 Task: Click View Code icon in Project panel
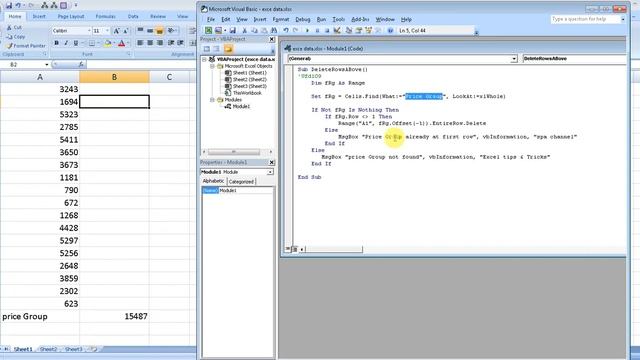[x=207, y=49]
